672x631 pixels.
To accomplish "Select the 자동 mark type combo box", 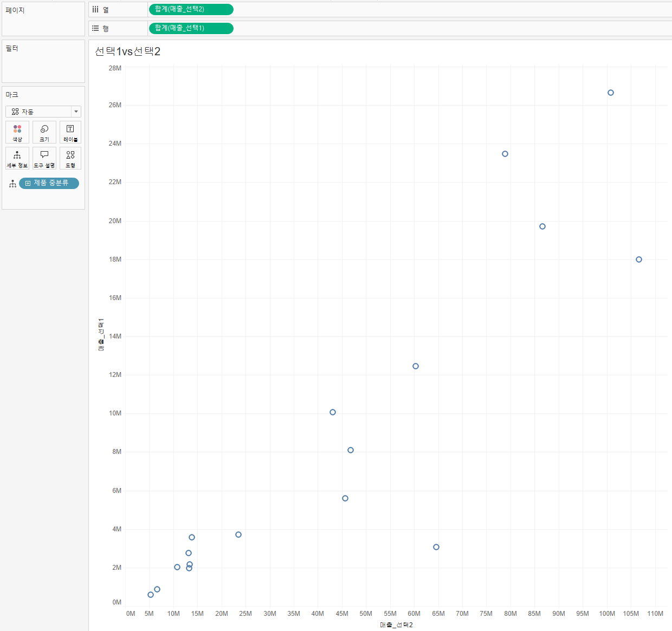I will pos(43,112).
